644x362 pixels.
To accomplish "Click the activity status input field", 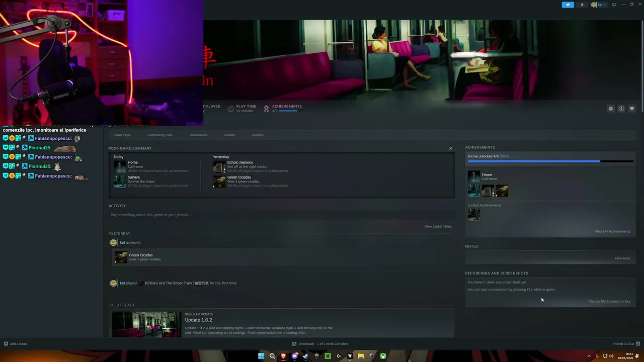I will click(281, 215).
